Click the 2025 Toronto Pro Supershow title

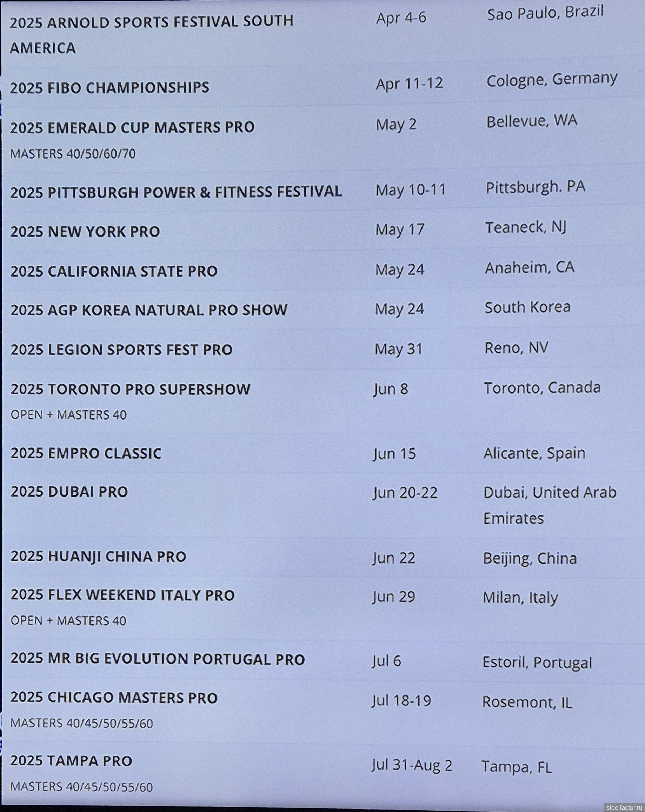[130, 389]
